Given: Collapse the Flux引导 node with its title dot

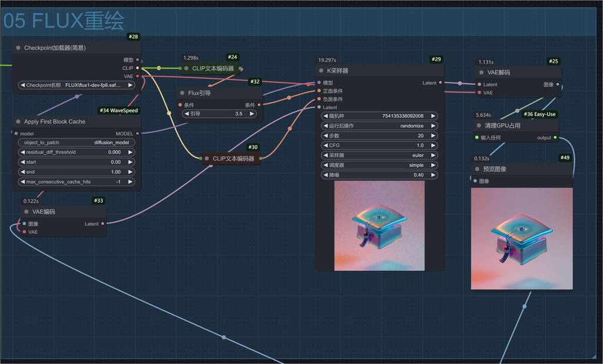Looking at the screenshot, I should pos(182,93).
